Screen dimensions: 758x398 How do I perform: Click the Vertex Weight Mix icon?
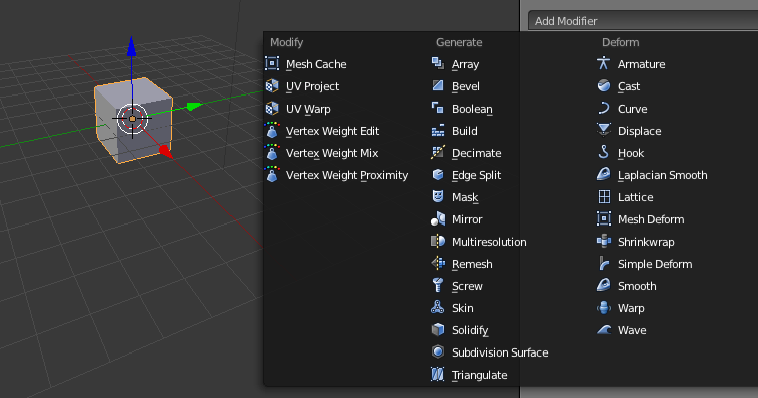[x=272, y=153]
